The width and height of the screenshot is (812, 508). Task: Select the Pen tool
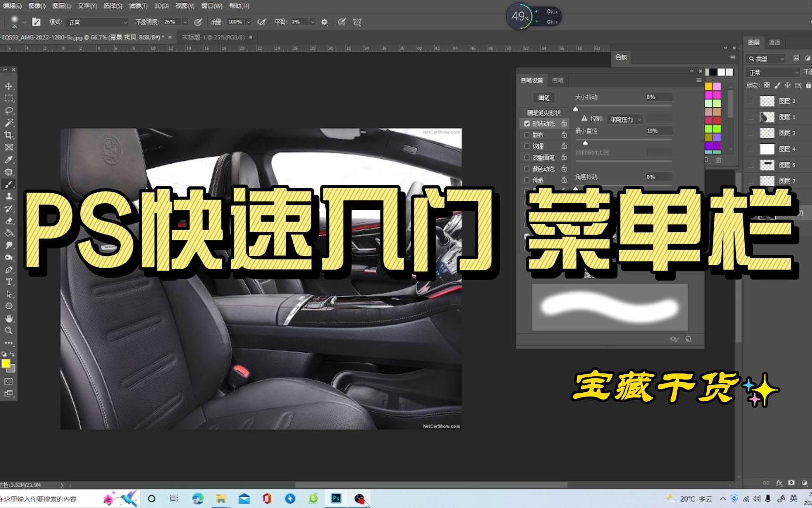9,270
